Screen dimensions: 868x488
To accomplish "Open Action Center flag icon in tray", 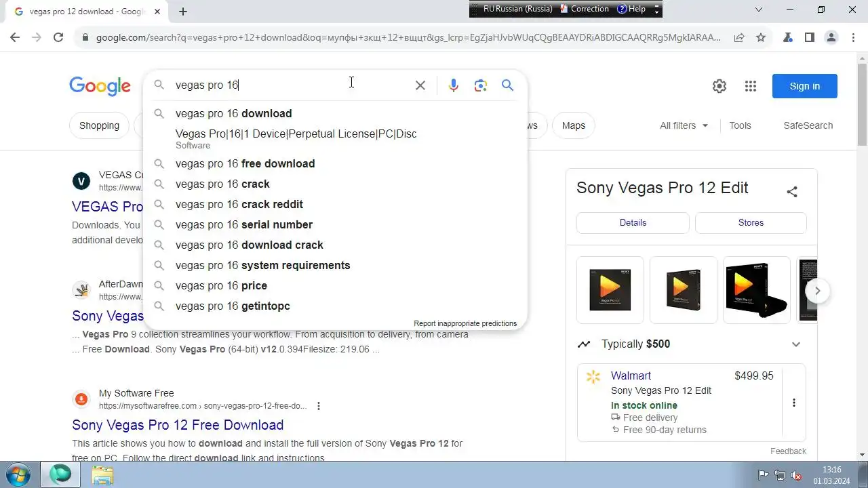I will (x=763, y=475).
